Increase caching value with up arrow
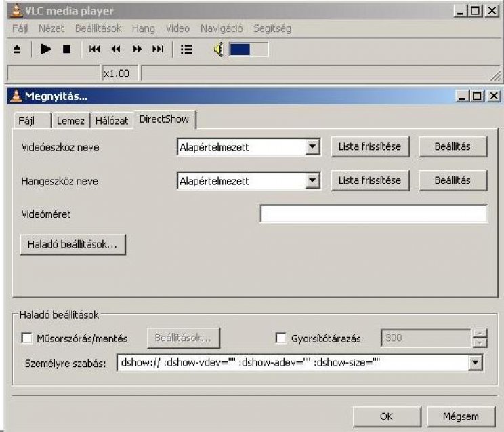504x432 pixels. click(x=480, y=334)
